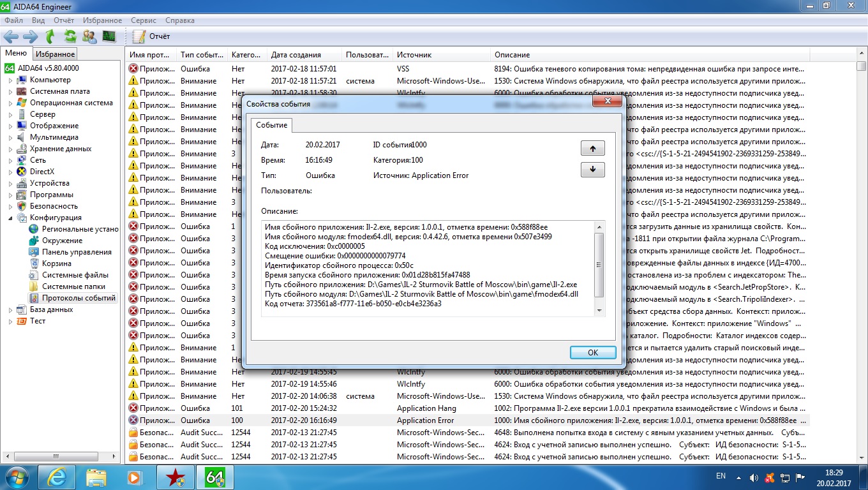Image resolution: width=868 pixels, height=490 pixels.
Task: Click the Back arrow toolbar icon
Action: 11,36
